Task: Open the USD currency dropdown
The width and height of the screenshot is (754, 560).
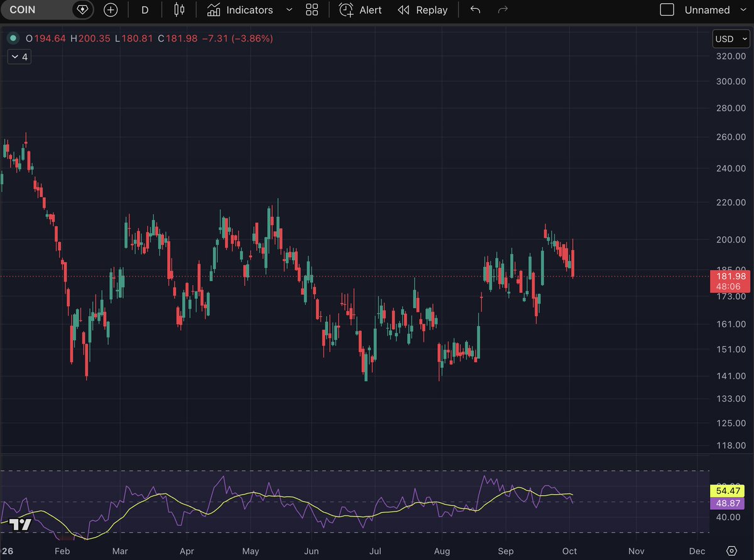Action: [730, 39]
